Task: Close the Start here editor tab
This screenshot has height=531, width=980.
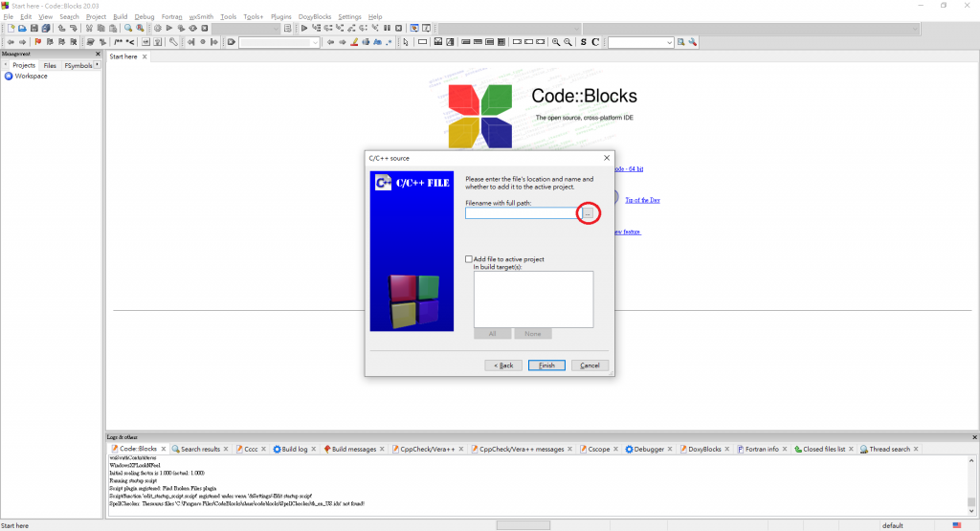Action: (x=145, y=56)
